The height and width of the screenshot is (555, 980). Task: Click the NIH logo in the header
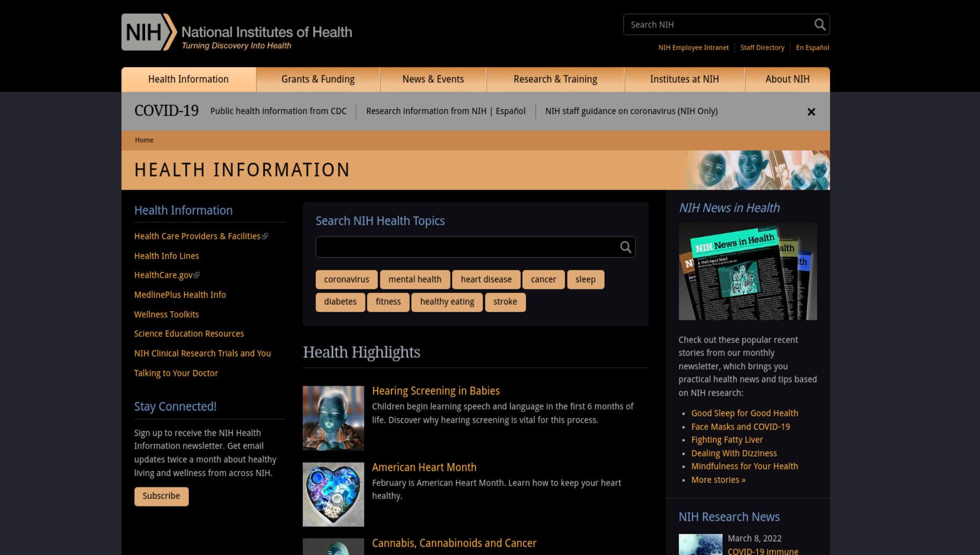(x=237, y=32)
